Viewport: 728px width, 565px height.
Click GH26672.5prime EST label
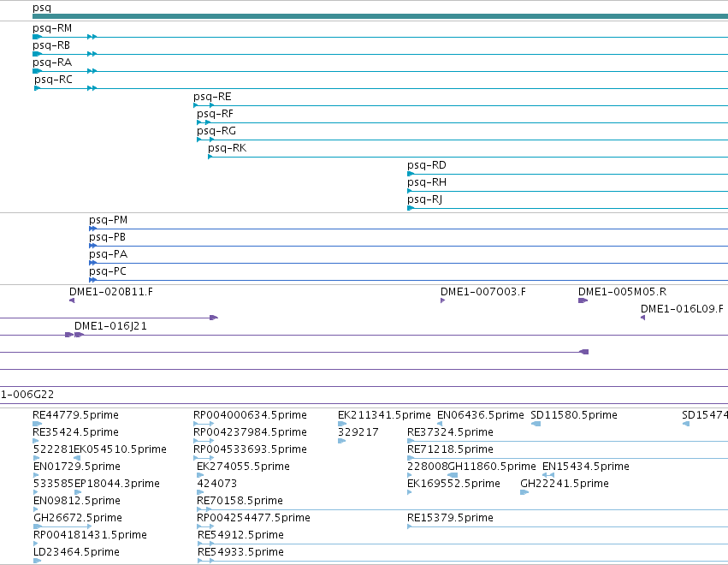click(78, 518)
